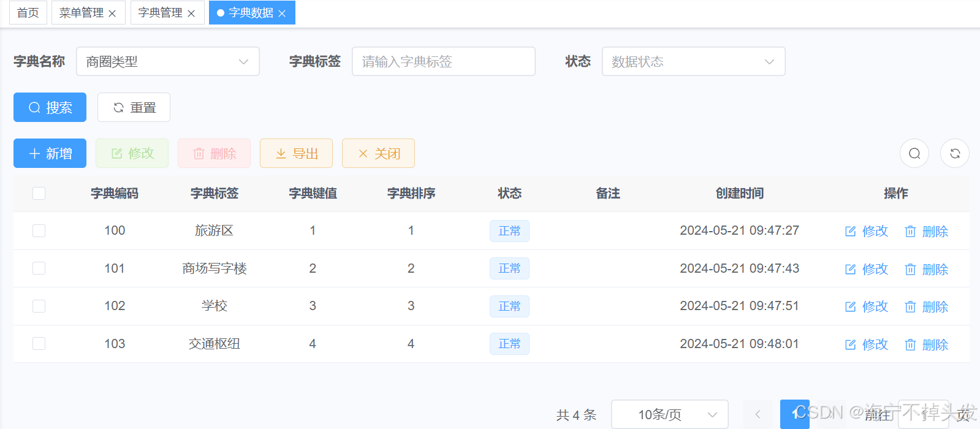The width and height of the screenshot is (980, 429).
Task: Check the row checkbox for 学校
Action: pos(39,306)
